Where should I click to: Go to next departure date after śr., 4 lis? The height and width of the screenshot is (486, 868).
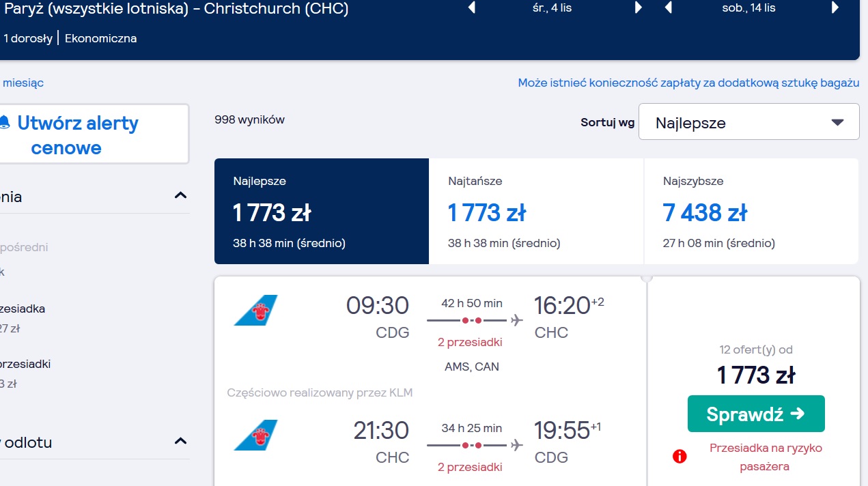[639, 8]
